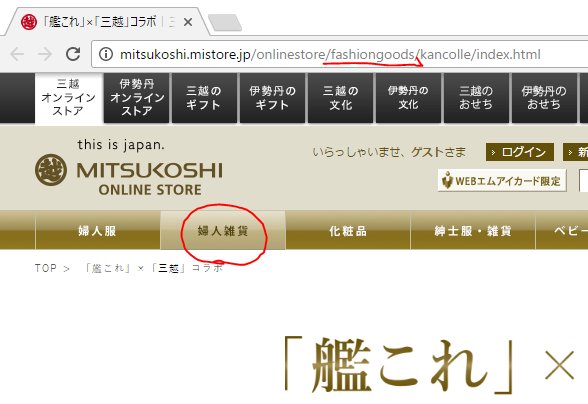Go to 伊勢丹のおせち section
This screenshot has width=588, height=404.
544,98
